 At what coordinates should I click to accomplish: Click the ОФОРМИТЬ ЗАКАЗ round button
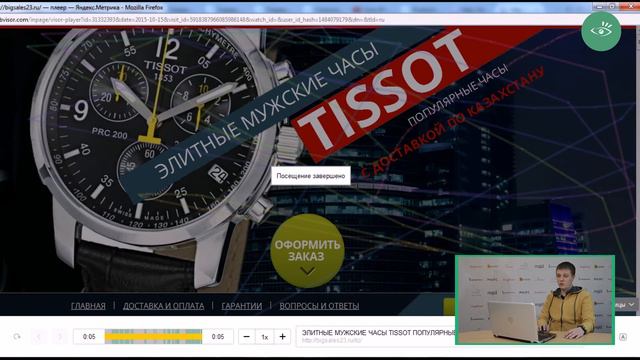[x=307, y=251]
